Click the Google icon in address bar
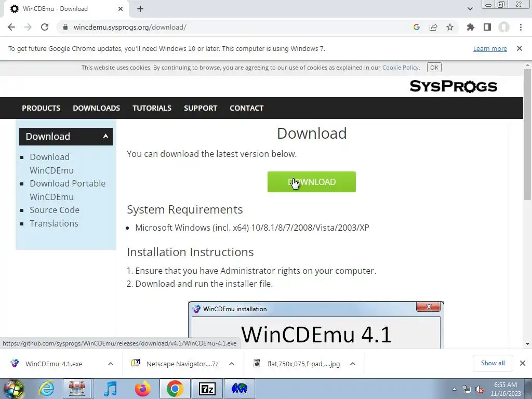 pos(417,27)
